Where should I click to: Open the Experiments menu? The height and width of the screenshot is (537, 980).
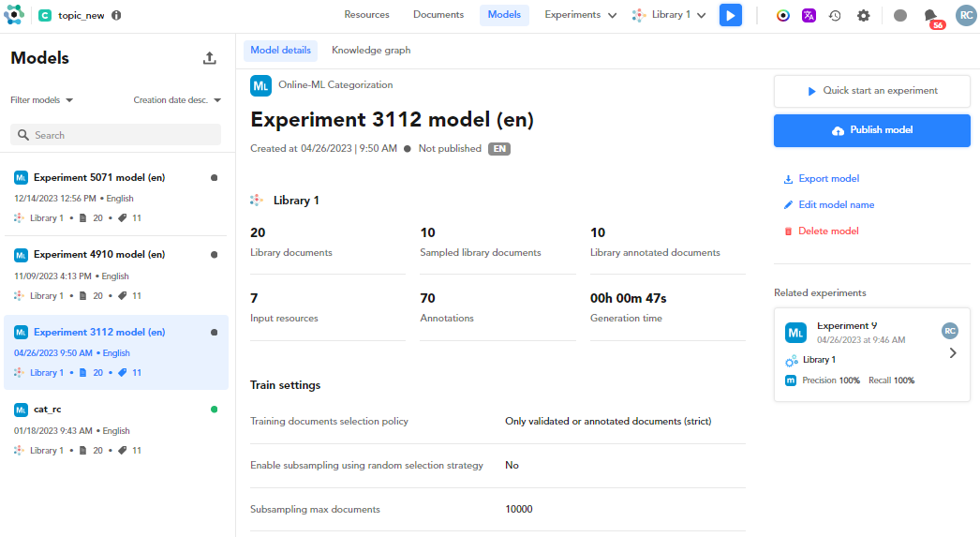580,15
